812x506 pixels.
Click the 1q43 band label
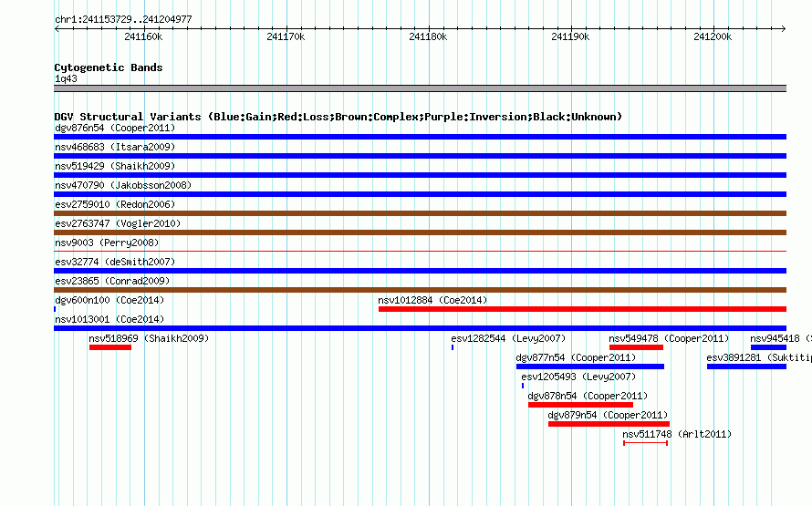click(x=66, y=78)
